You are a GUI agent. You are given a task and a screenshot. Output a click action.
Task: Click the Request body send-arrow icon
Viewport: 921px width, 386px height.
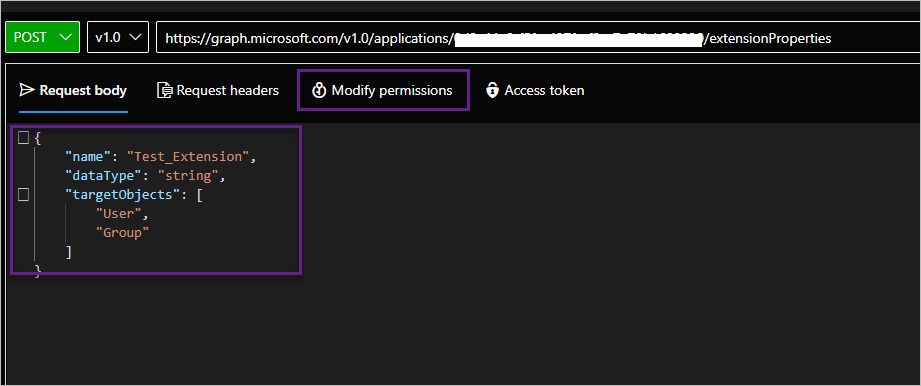tap(27, 90)
